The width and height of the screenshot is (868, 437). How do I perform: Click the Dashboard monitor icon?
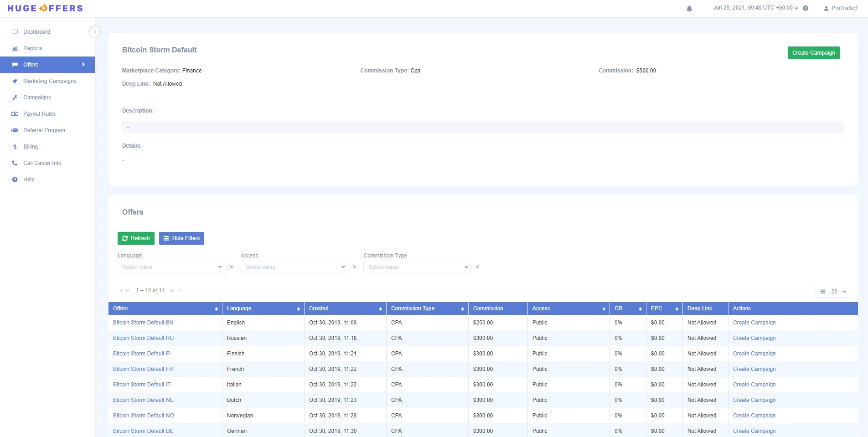point(15,32)
